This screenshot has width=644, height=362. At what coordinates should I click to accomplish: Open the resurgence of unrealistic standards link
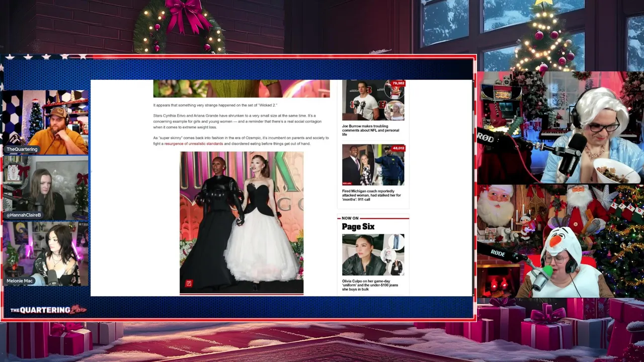[194, 144]
